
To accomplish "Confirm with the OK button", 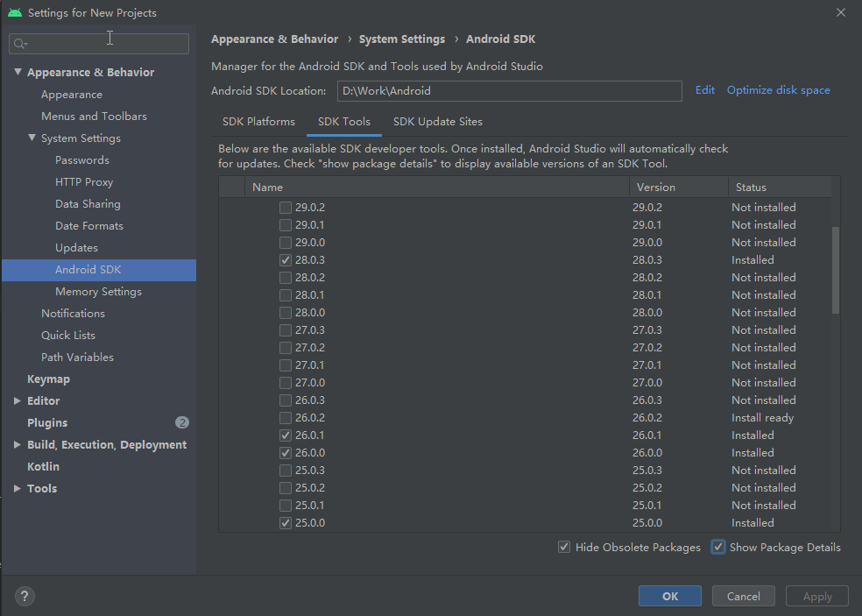I will (670, 596).
